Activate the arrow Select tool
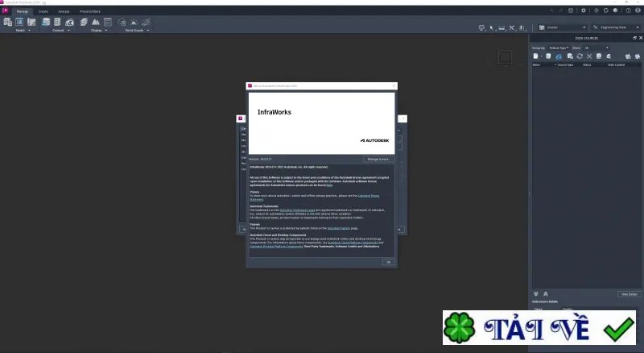 click(x=492, y=27)
